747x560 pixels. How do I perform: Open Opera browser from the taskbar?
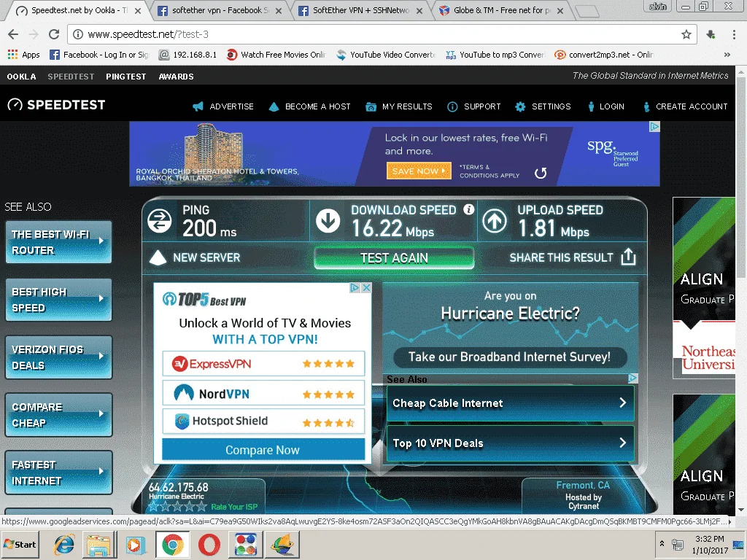point(209,545)
